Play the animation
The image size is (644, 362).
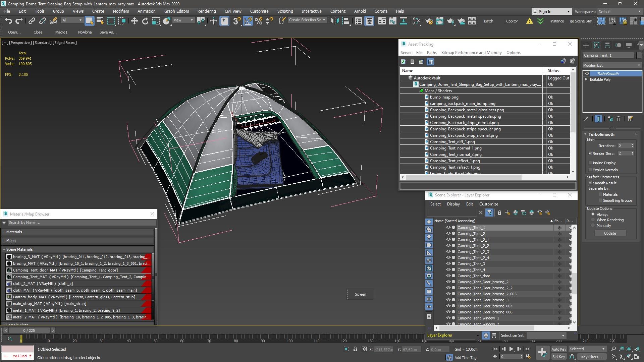point(511,349)
